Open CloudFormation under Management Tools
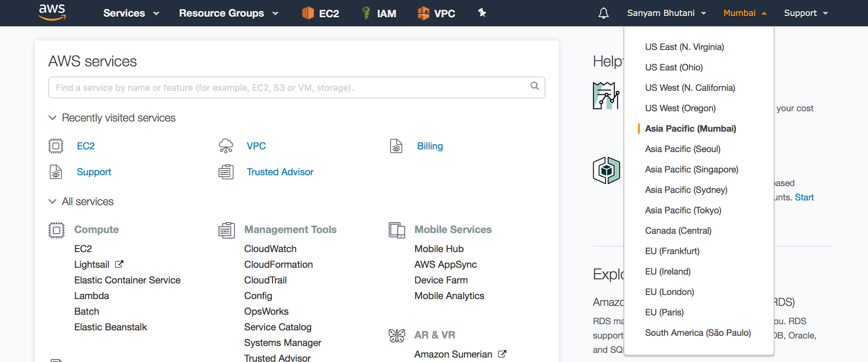The width and height of the screenshot is (868, 362). point(278,264)
